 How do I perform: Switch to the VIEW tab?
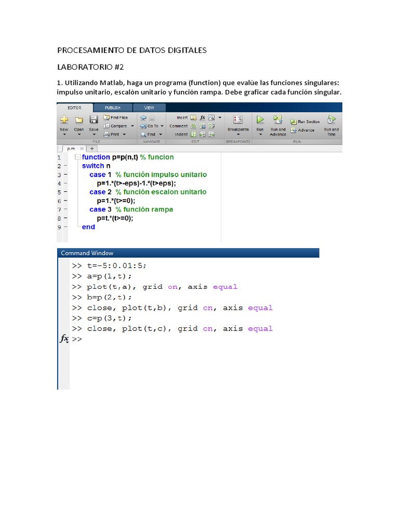(x=149, y=108)
